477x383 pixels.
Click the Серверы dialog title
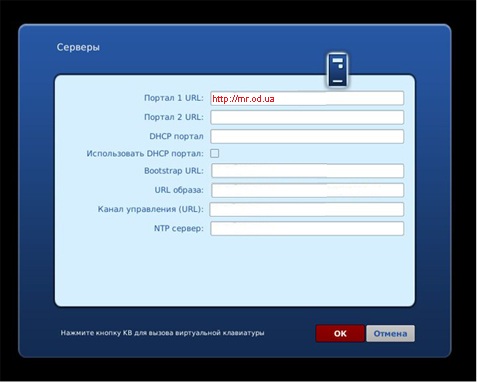(x=78, y=47)
